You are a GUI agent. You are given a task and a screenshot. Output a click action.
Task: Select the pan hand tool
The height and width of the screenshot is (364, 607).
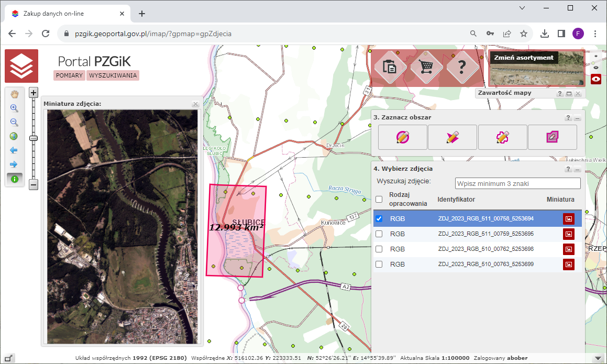pos(14,94)
